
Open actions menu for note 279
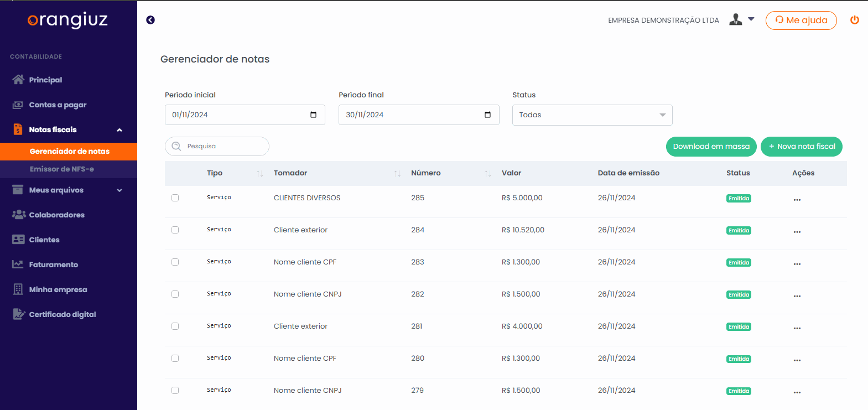pyautogui.click(x=797, y=392)
